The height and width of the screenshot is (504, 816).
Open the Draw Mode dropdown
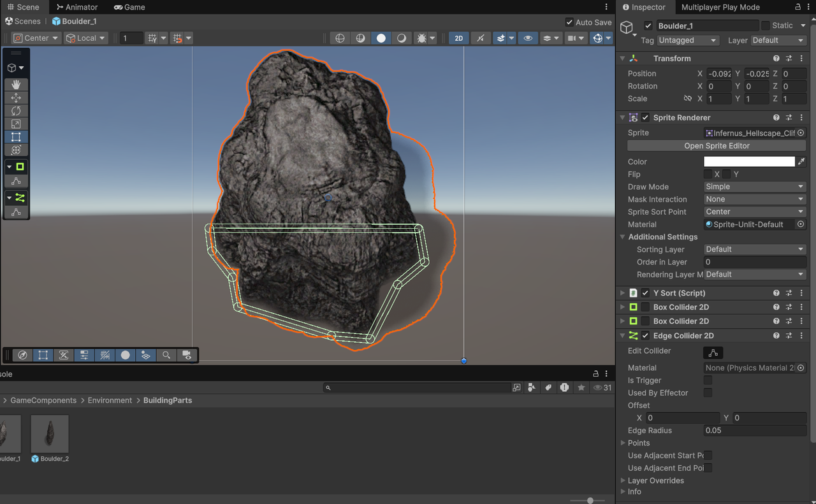[755, 187]
